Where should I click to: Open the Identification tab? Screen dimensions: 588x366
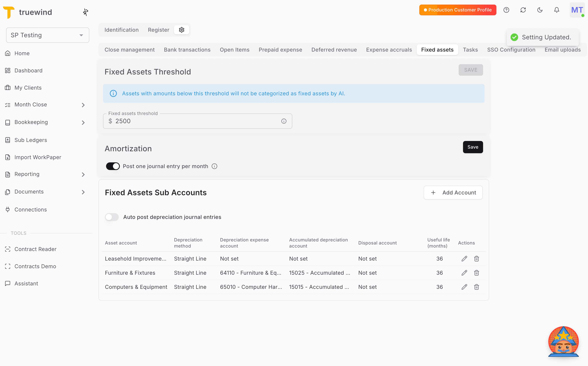coord(122,30)
